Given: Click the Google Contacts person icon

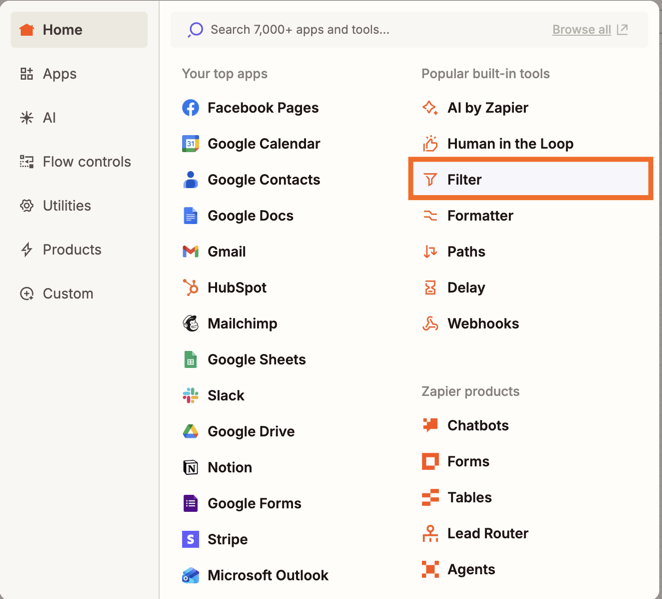Looking at the screenshot, I should pyautogui.click(x=190, y=179).
